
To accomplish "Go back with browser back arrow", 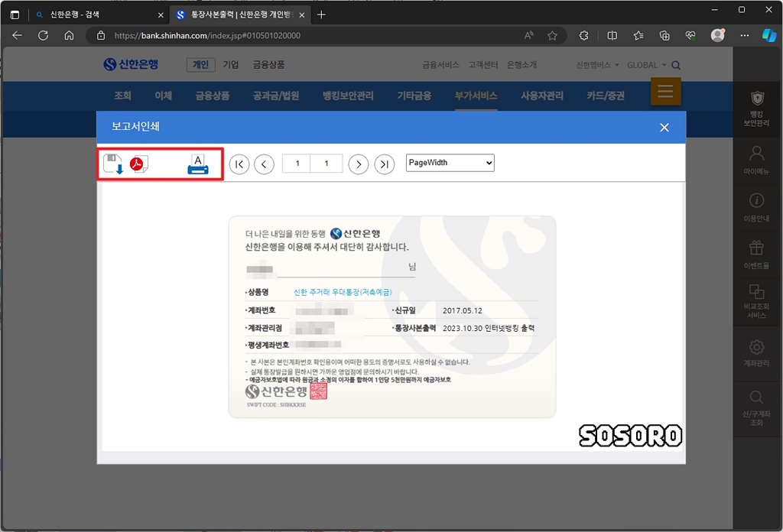I will point(17,35).
